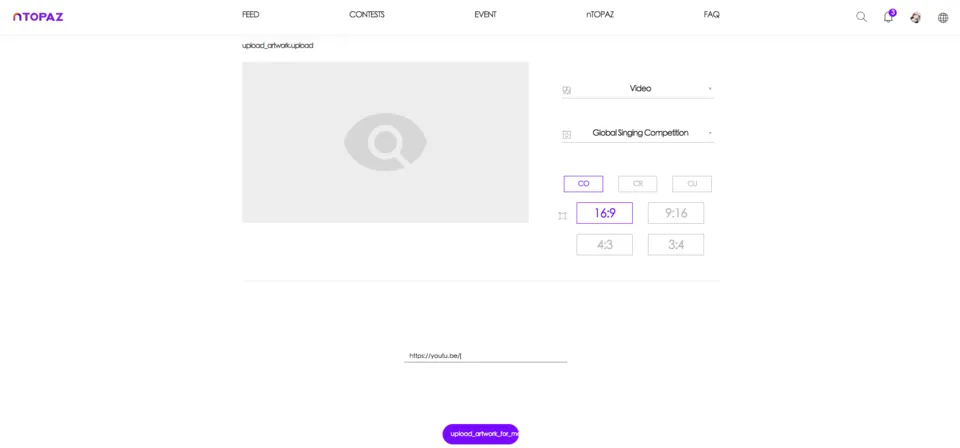Choose the 9:16 aspect ratio

[x=676, y=213]
